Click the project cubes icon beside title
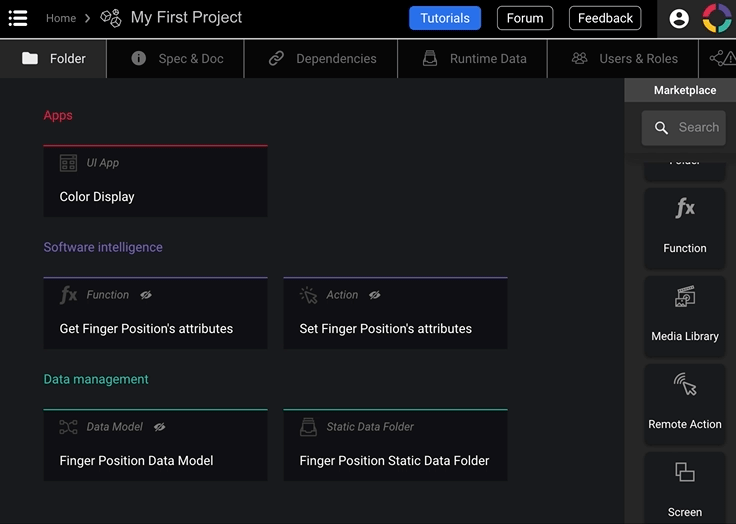Image resolution: width=736 pixels, height=524 pixels. coord(111,18)
